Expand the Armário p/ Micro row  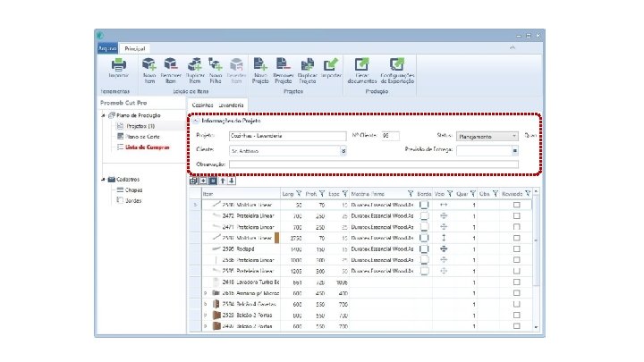pyautogui.click(x=206, y=293)
